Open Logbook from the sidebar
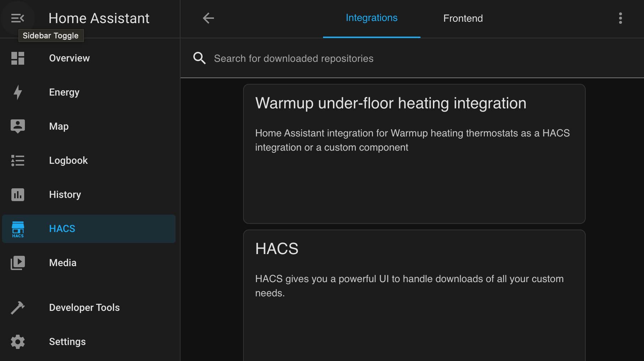The image size is (644, 361). pos(89,161)
